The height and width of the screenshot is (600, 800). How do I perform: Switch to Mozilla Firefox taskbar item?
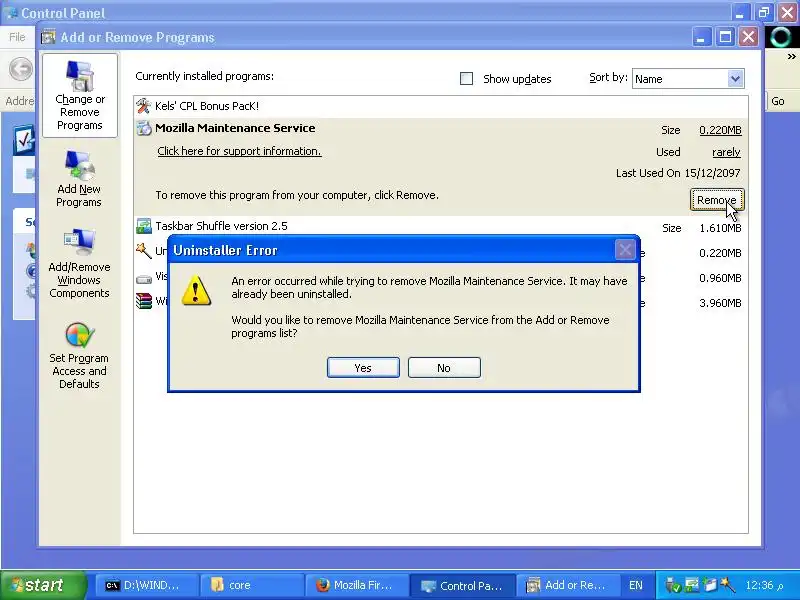(357, 585)
